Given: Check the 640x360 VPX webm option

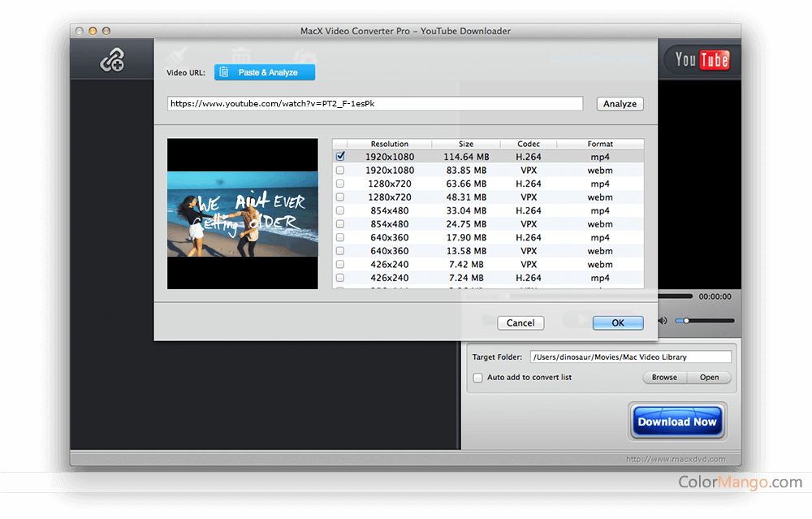Looking at the screenshot, I should pyautogui.click(x=340, y=251).
